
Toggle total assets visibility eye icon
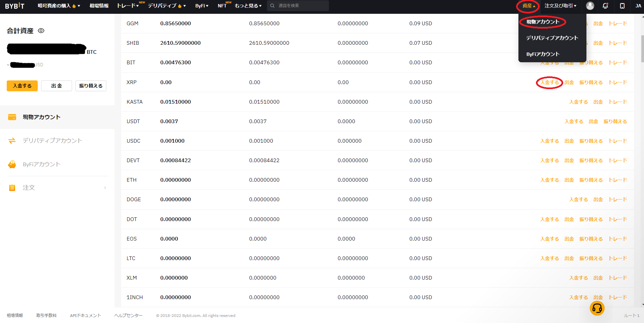tap(41, 31)
